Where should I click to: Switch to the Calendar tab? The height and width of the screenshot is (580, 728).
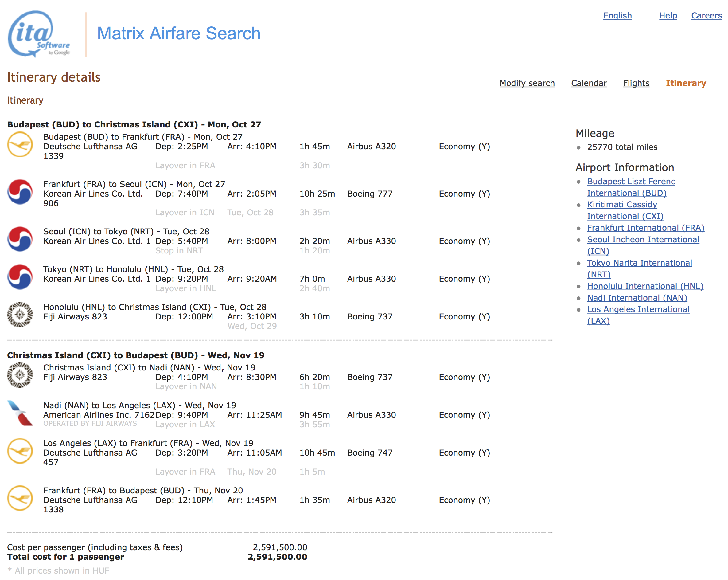coord(589,83)
